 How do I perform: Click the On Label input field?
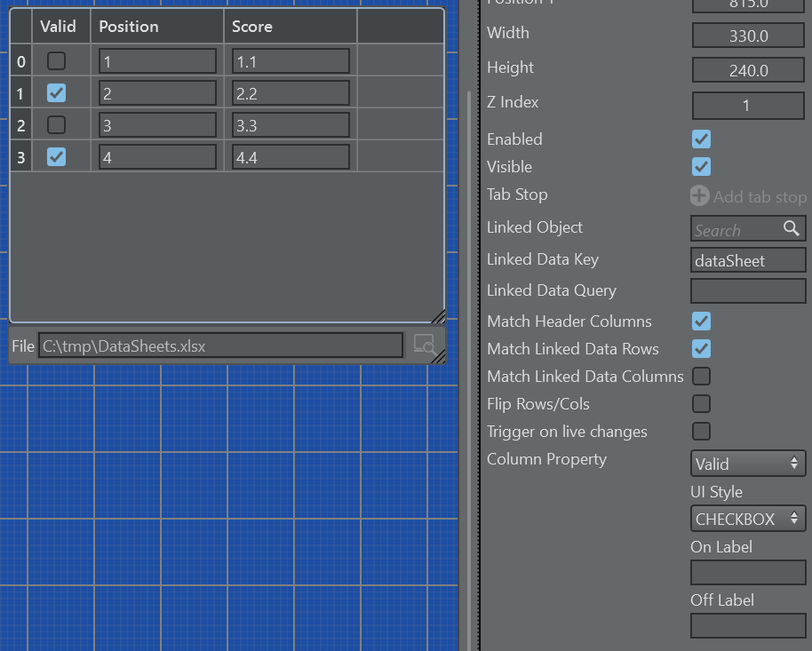coord(748,572)
